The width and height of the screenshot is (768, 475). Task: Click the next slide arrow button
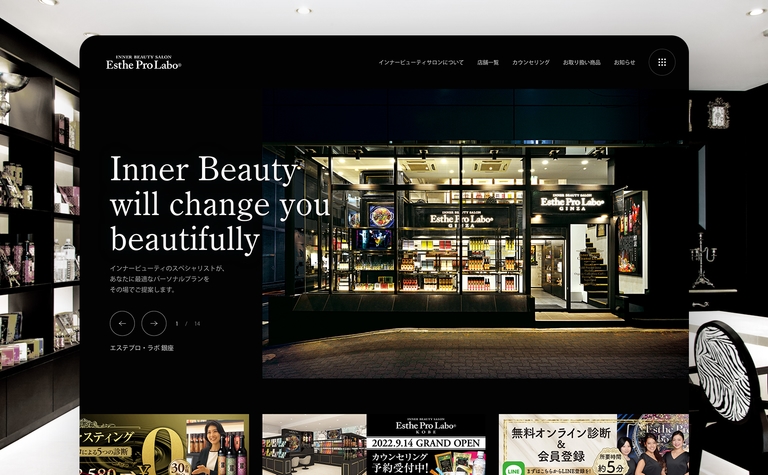154,323
